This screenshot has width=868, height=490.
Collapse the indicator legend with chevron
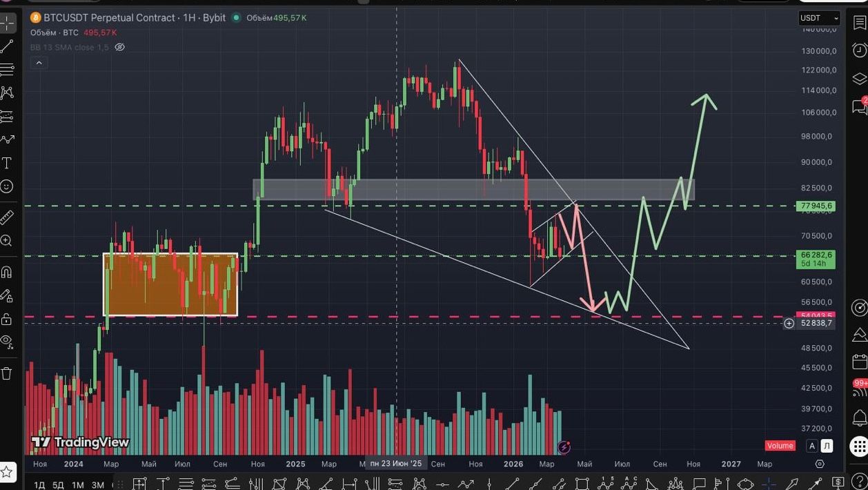coord(39,63)
